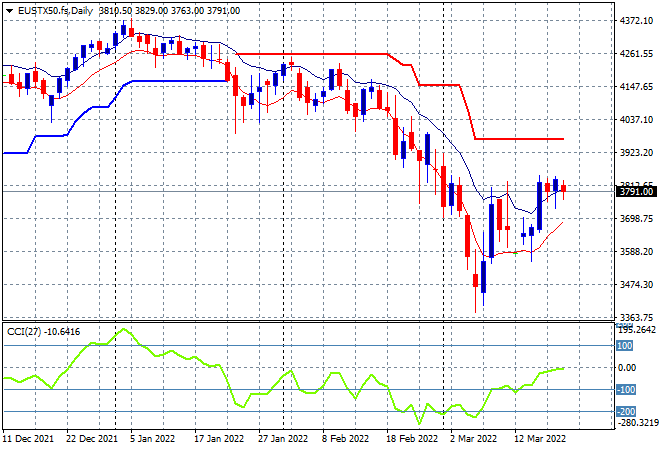Screen dimensions: 660x450
Task: Select the date label 11 Dec 2021
Action: coord(28,439)
